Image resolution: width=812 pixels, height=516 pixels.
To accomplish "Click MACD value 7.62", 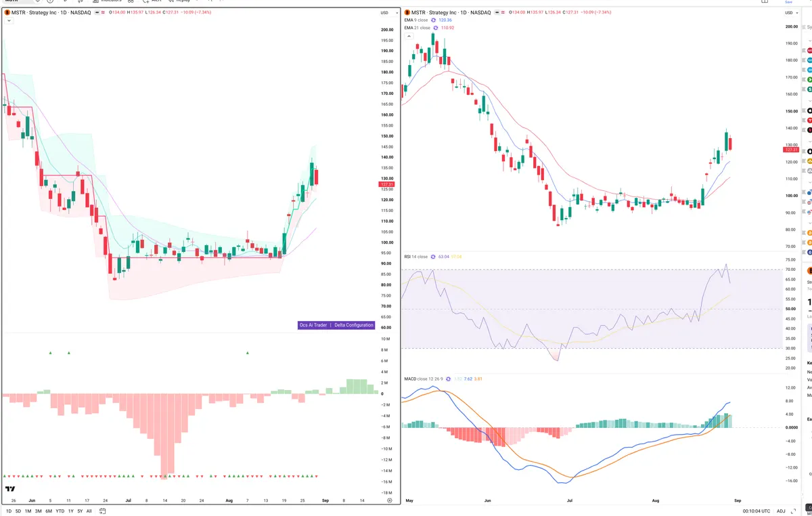I will point(468,379).
